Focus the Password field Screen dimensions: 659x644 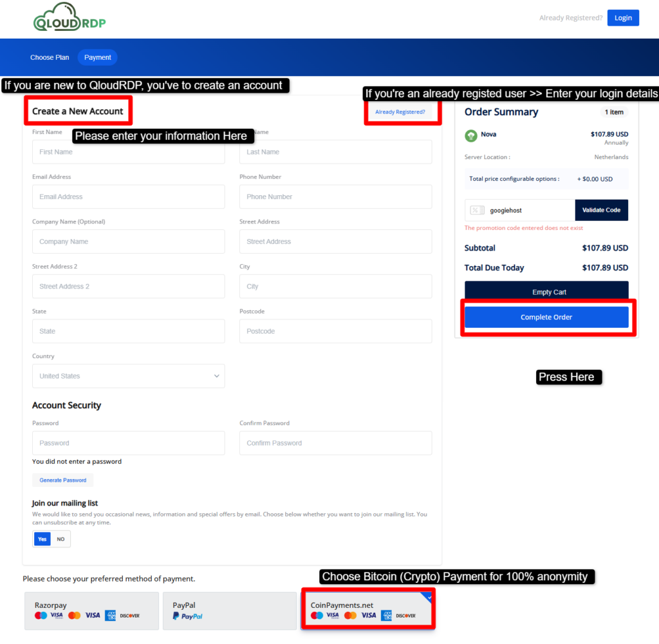(x=129, y=443)
